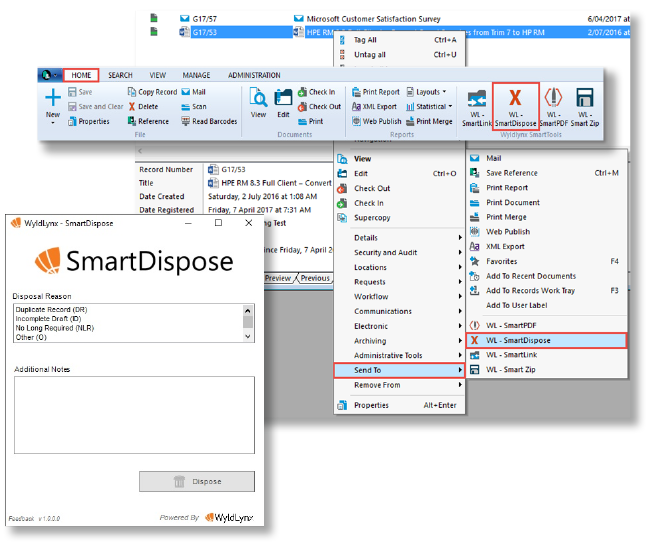Image resolution: width=650 pixels, height=550 pixels.
Task: Click Save in the ribbon
Action: tap(80, 92)
